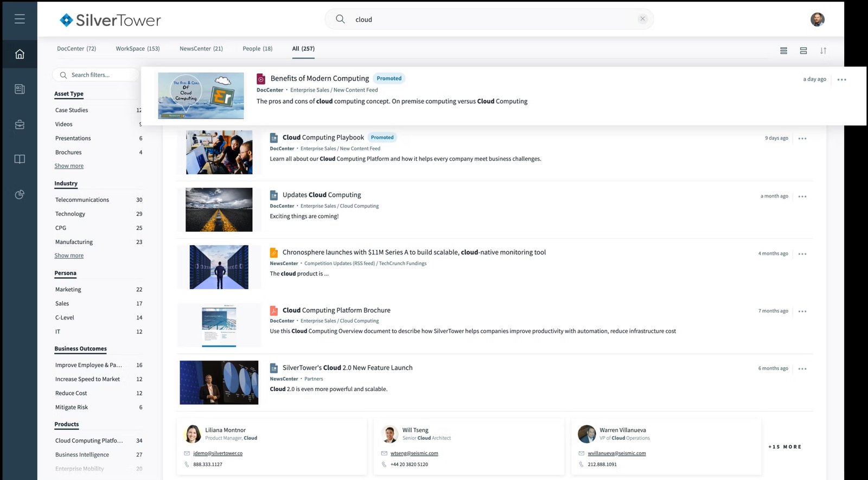The height and width of the screenshot is (480, 868).
Task: Open more options for Cloud Computing Platform Brochure
Action: [x=802, y=311]
